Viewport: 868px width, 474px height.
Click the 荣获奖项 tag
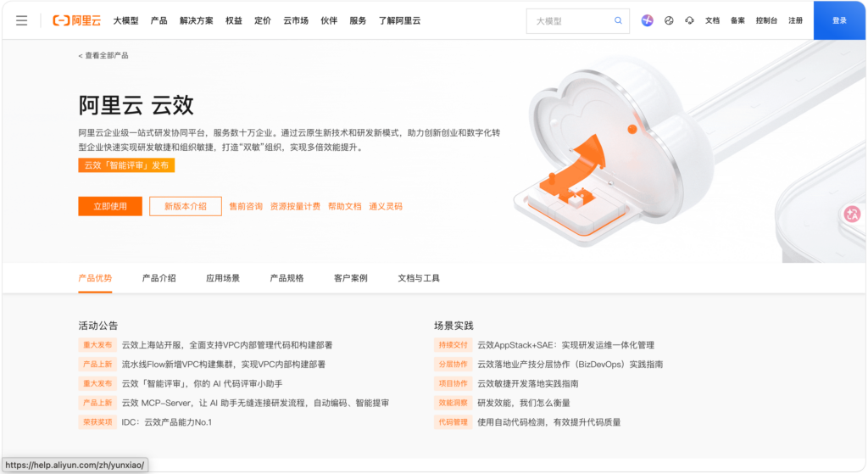tap(97, 422)
